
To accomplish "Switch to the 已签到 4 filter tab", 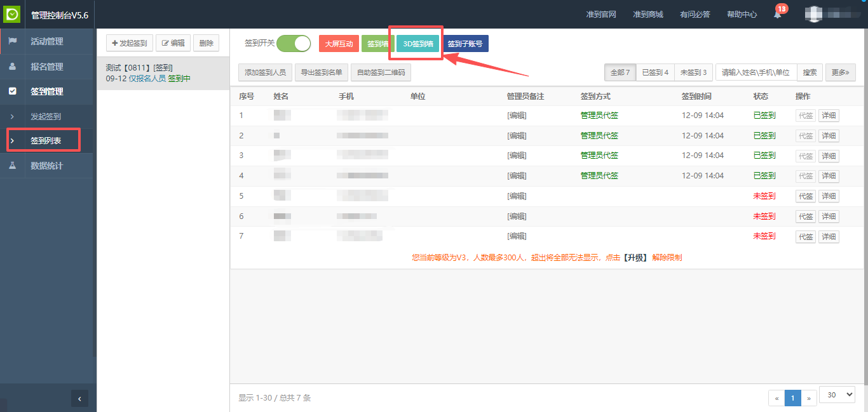I will click(x=655, y=72).
